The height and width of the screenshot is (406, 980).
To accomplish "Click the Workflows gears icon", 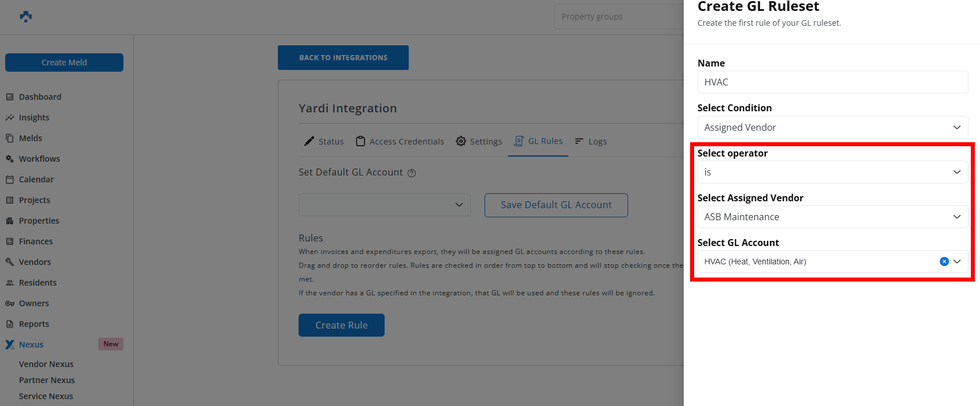I will coord(10,159).
